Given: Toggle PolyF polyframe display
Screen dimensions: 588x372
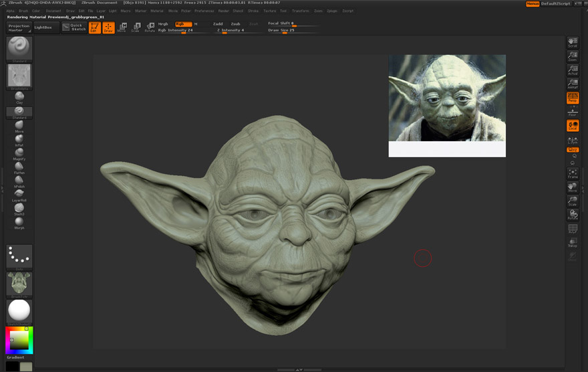Looking at the screenshot, I should [x=573, y=229].
